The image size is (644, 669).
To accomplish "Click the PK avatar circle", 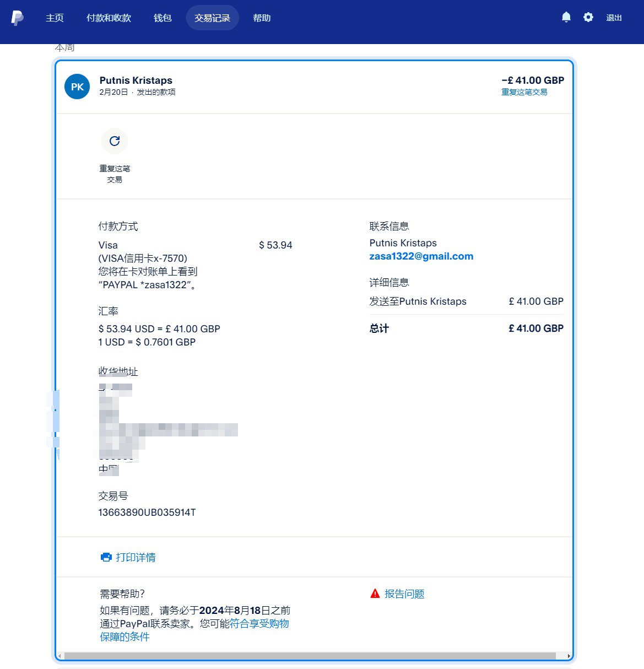I will tap(77, 87).
